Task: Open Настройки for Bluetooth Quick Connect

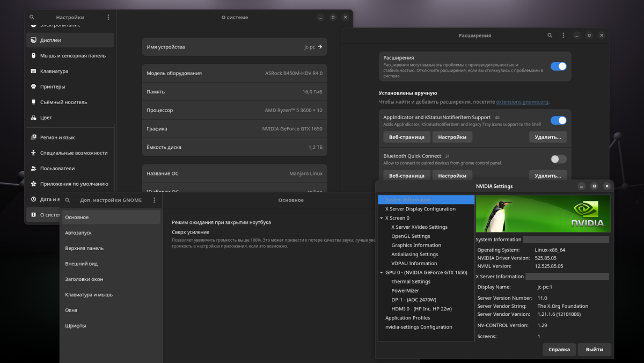Action: 452,176
